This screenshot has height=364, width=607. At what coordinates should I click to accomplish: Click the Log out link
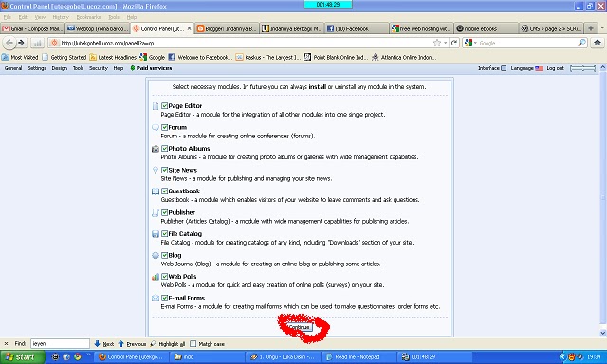(555, 68)
